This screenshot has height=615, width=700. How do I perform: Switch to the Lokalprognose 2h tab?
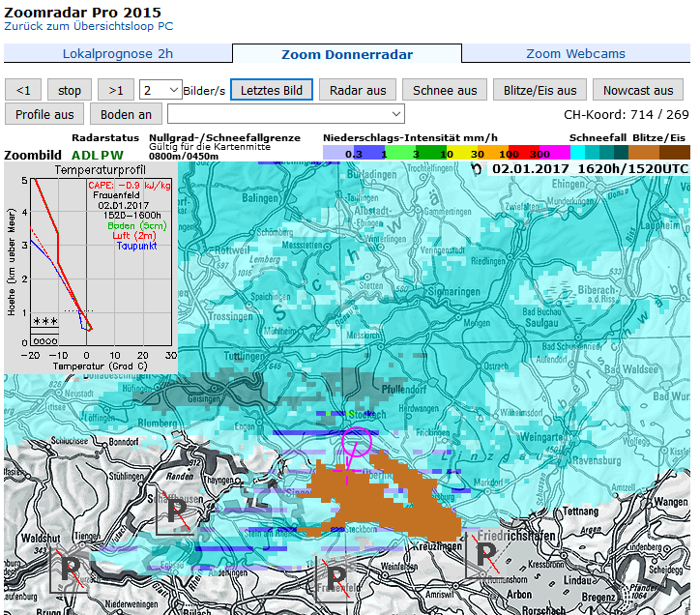point(118,54)
